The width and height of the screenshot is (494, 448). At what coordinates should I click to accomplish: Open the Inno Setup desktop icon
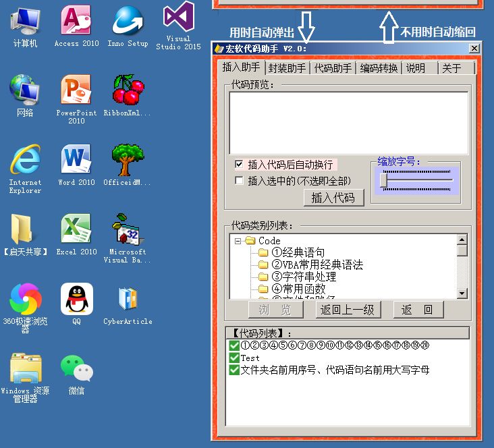coord(128,22)
